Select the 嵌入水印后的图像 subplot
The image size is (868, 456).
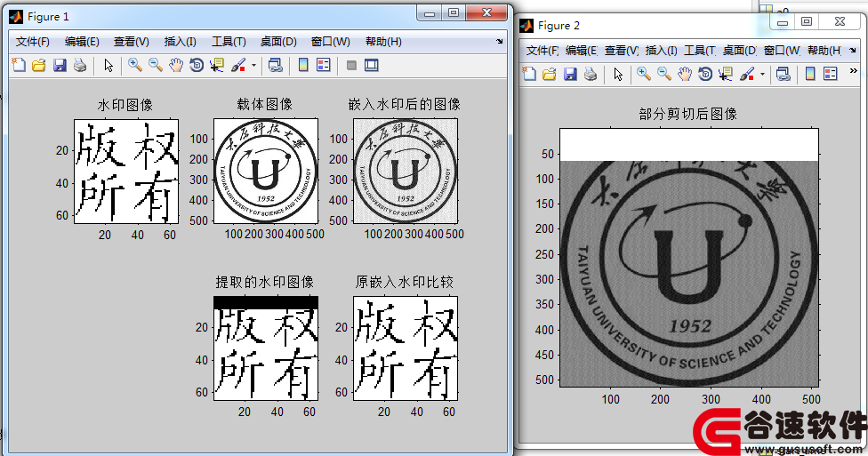(406, 171)
